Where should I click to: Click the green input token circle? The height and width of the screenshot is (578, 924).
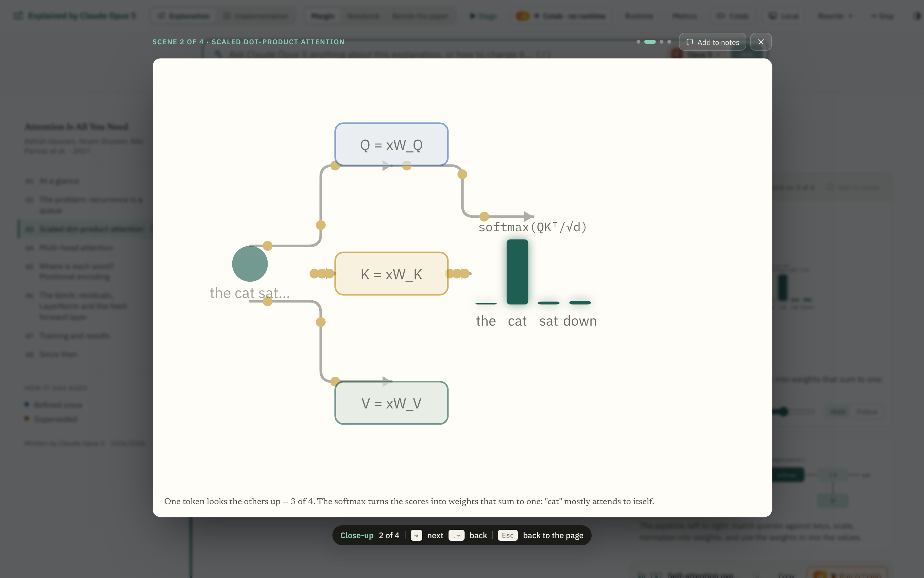click(x=250, y=264)
